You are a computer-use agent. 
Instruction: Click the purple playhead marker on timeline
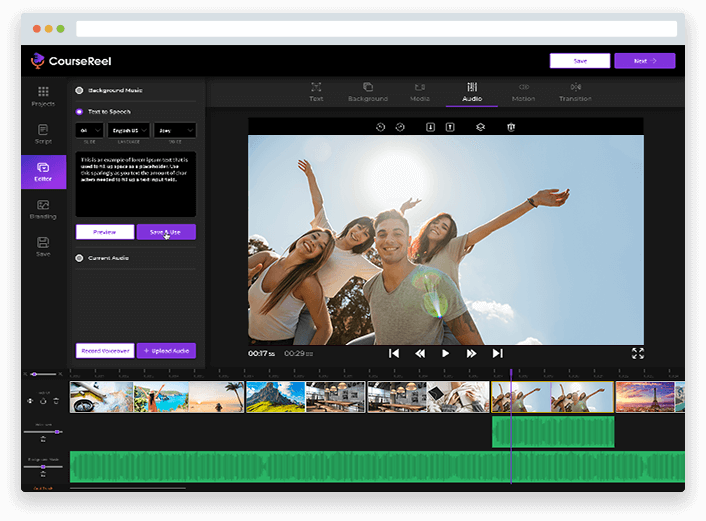pos(511,373)
